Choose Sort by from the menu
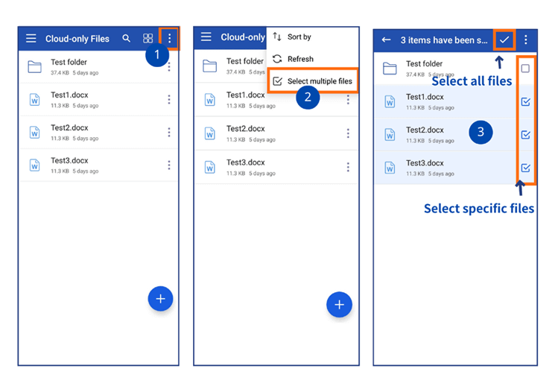This screenshot has width=555, height=392. point(299,37)
